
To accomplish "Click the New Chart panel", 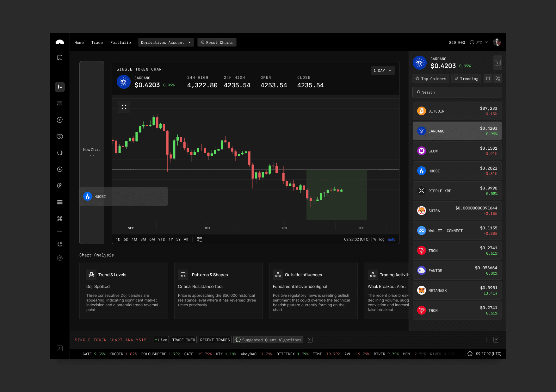I will point(92,152).
